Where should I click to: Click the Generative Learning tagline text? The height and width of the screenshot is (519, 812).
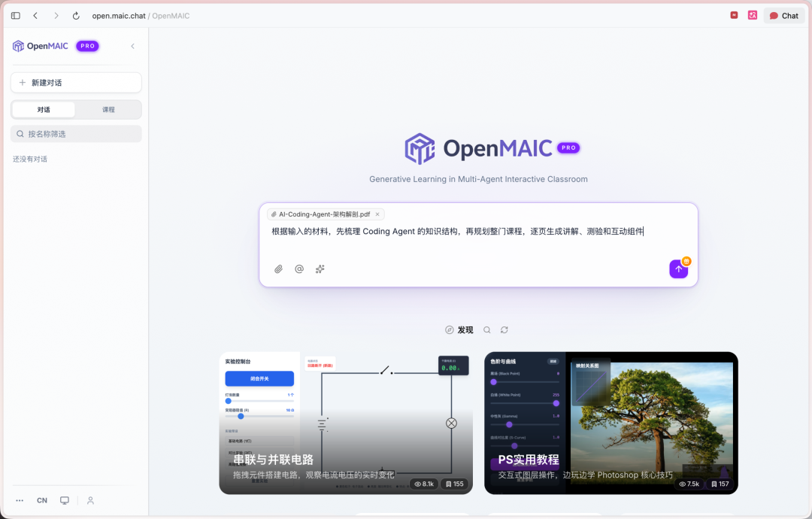pos(478,179)
